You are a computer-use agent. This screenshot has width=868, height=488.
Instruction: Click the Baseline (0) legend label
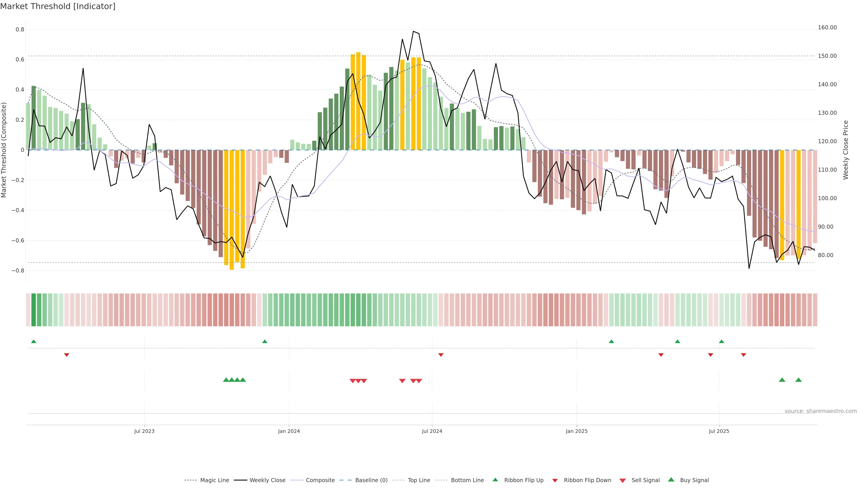click(x=371, y=480)
